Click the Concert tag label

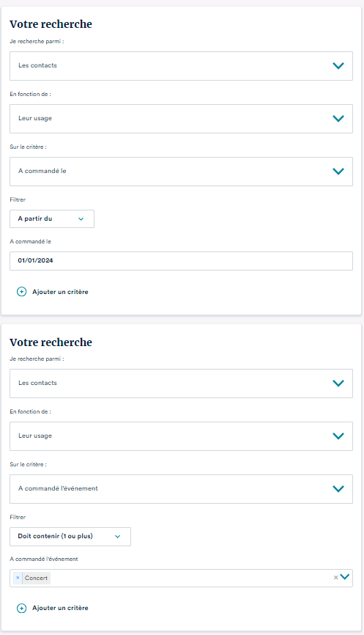36,578
